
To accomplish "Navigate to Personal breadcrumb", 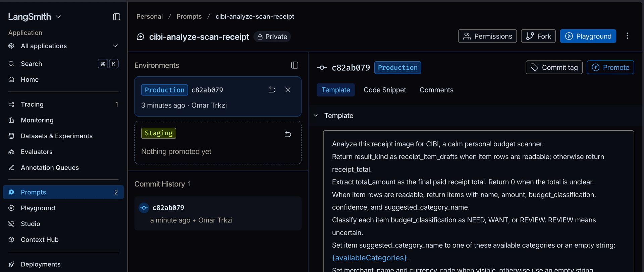I will tap(150, 16).
